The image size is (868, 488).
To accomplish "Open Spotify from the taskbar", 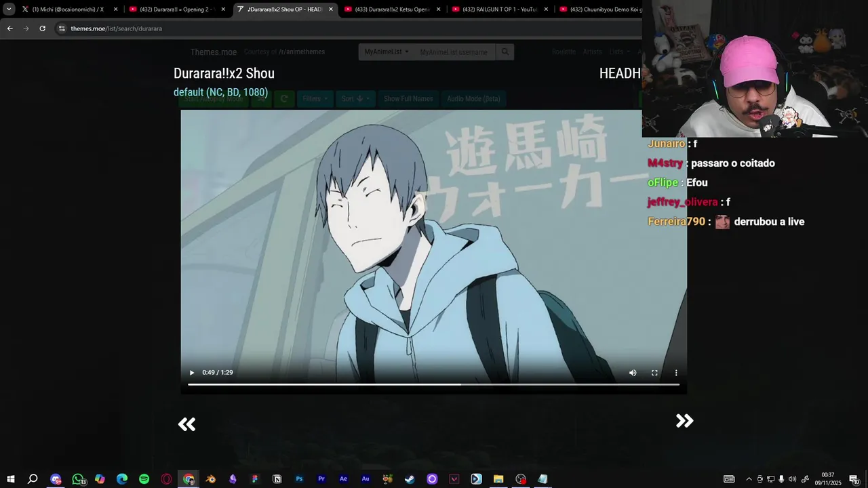I will [x=144, y=479].
